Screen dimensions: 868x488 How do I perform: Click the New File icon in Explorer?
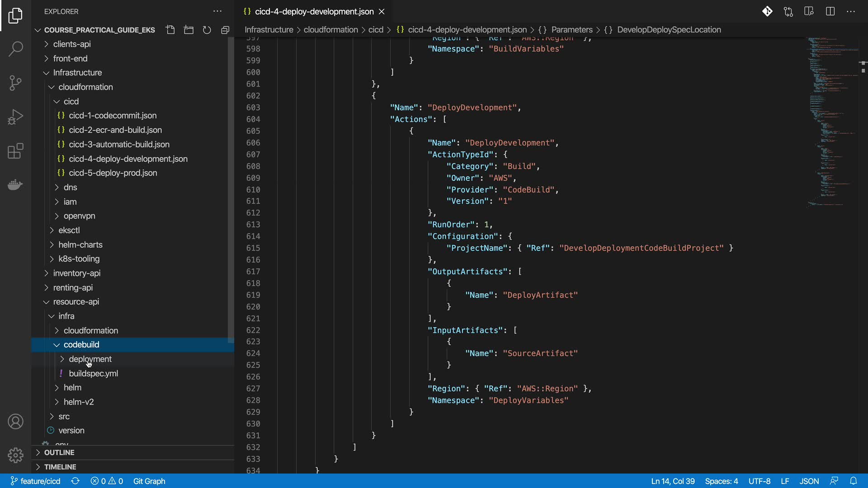pos(170,30)
